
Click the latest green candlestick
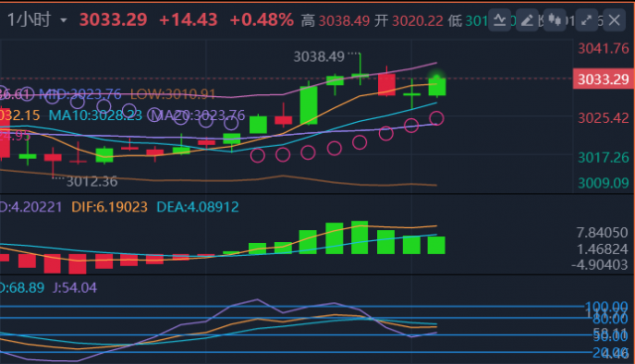click(x=437, y=86)
